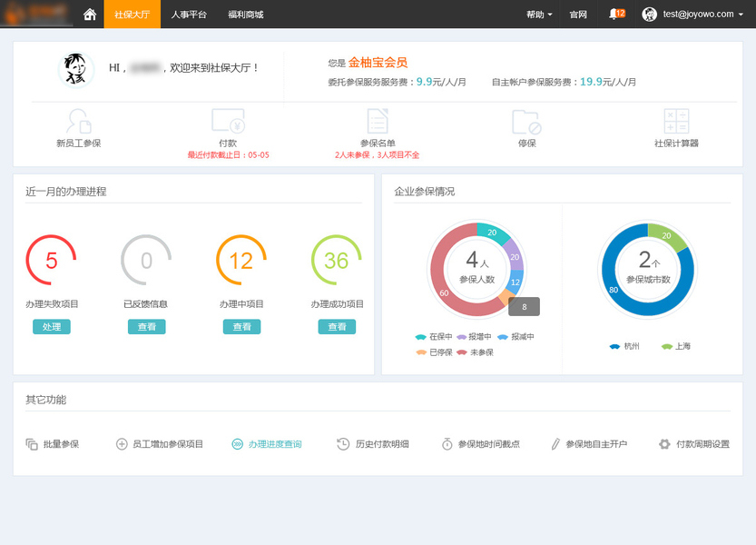Click the orange circle showing 12
The width and height of the screenshot is (756, 545).
[241, 260]
